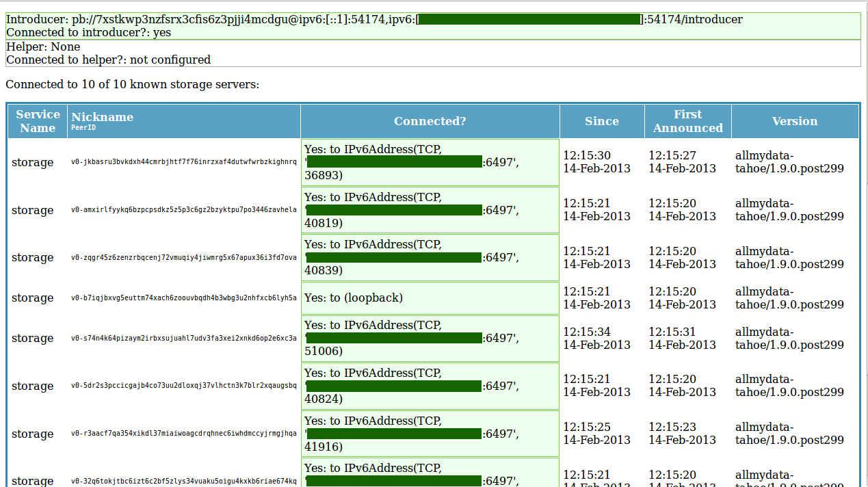Click the "Service Name" column header

click(x=38, y=121)
